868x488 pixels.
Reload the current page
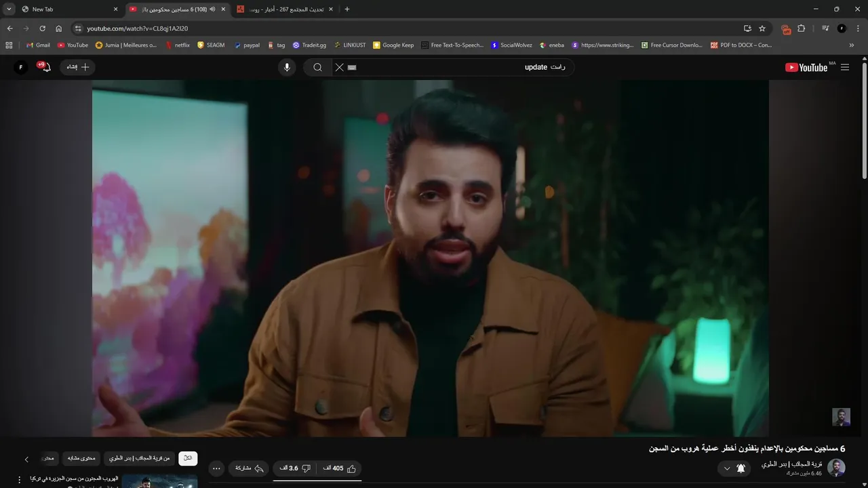click(x=42, y=28)
